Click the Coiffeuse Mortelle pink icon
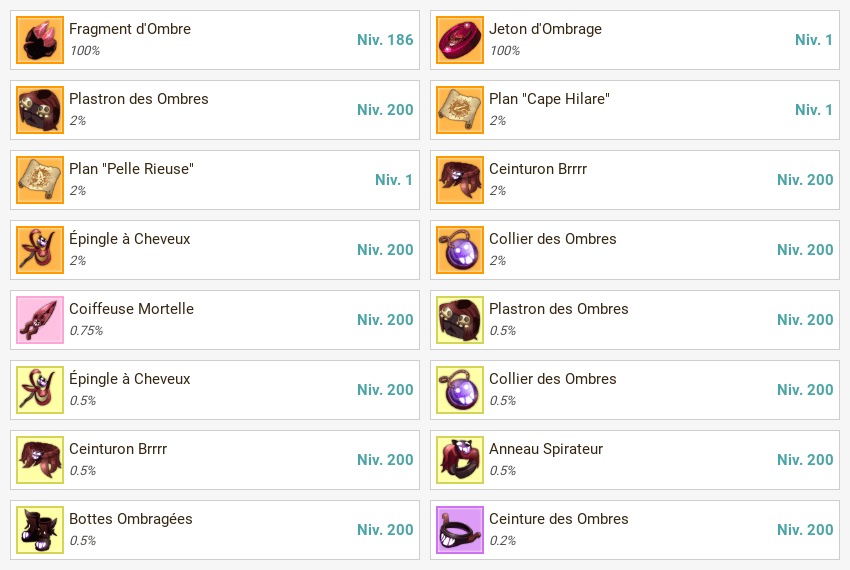This screenshot has height=570, width=850. click(x=40, y=320)
